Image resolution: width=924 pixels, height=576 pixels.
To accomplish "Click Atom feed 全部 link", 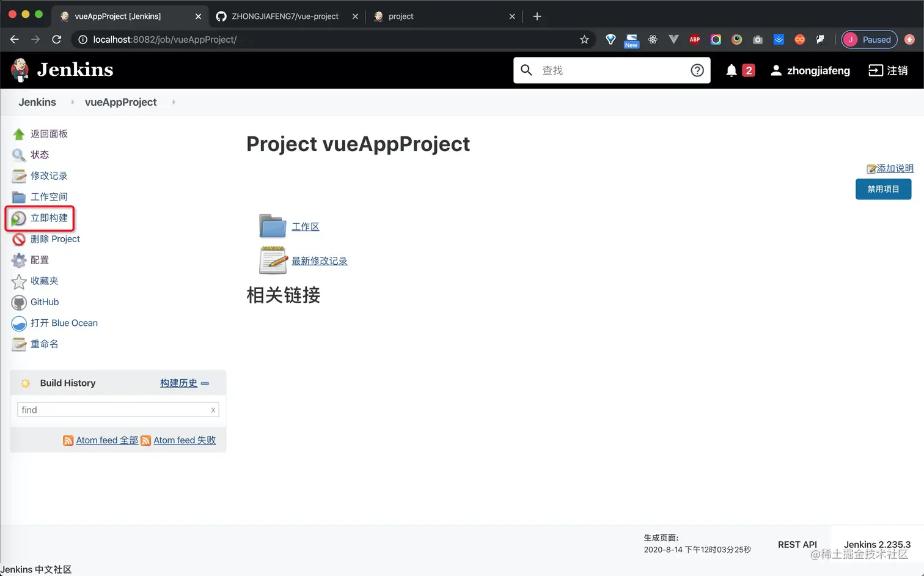I will point(107,441).
